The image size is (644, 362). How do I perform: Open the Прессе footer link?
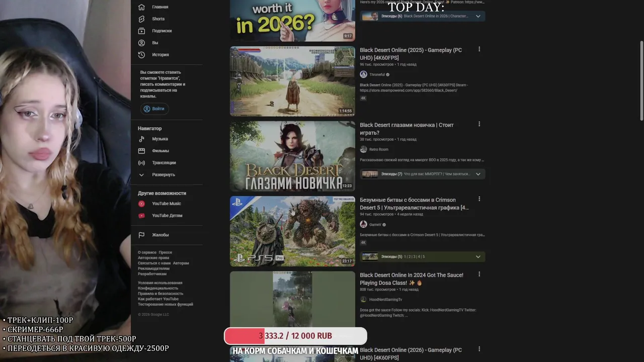(166, 252)
